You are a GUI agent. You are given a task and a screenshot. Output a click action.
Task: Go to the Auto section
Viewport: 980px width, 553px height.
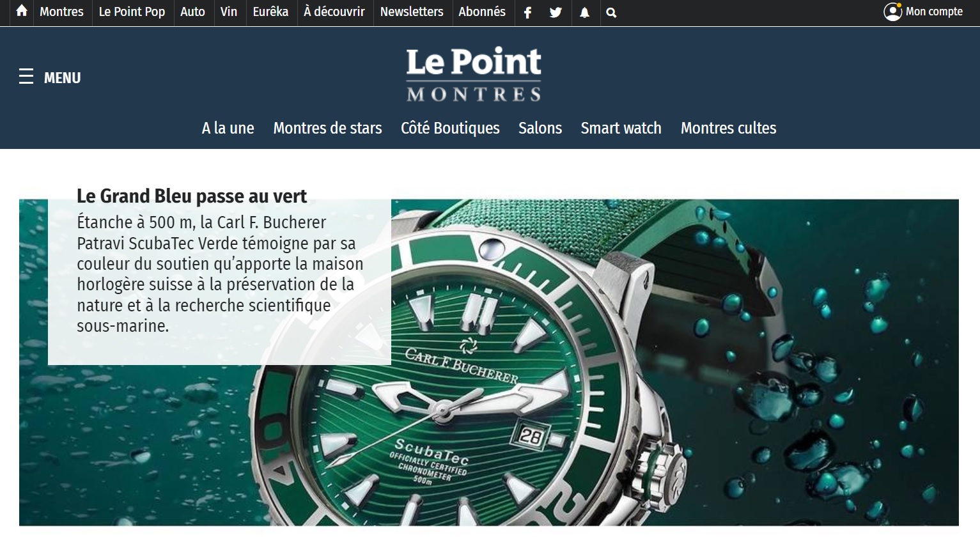point(192,12)
